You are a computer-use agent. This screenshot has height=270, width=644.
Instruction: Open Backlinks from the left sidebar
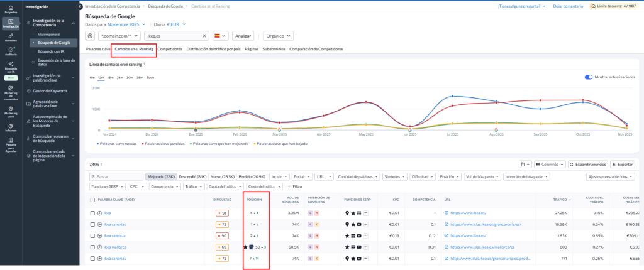pos(10,38)
